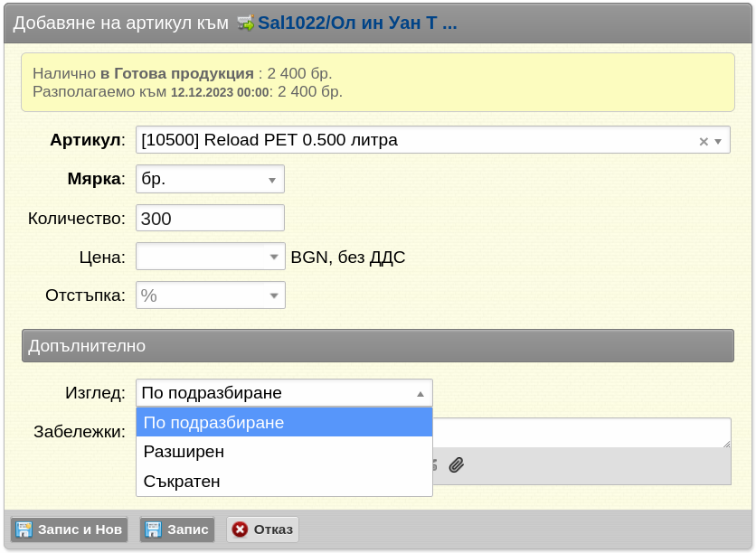
Task: Click in the Забележки notes textarea
Action: point(581,433)
